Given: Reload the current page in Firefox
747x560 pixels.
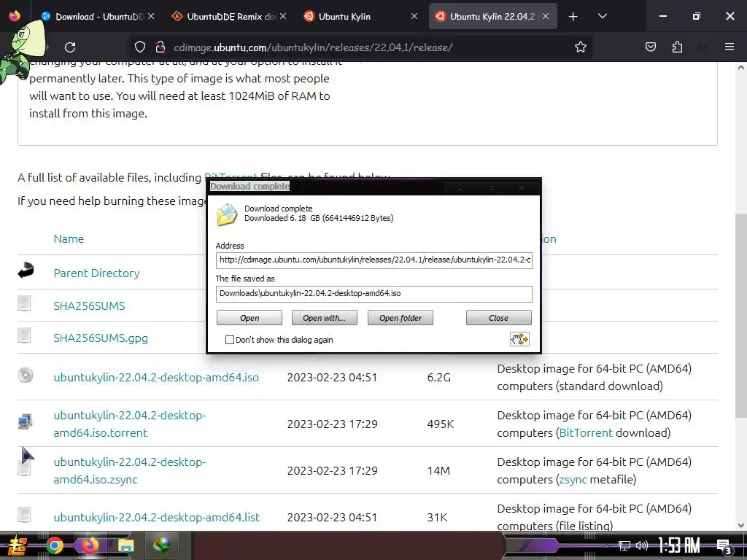Looking at the screenshot, I should pyautogui.click(x=70, y=47).
